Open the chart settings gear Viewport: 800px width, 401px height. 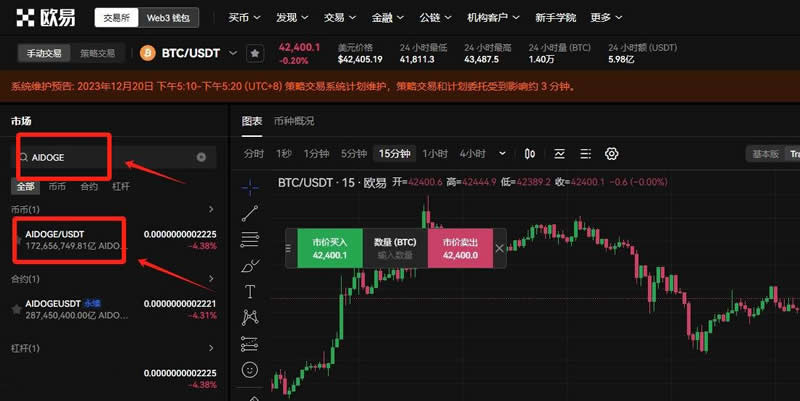click(612, 154)
